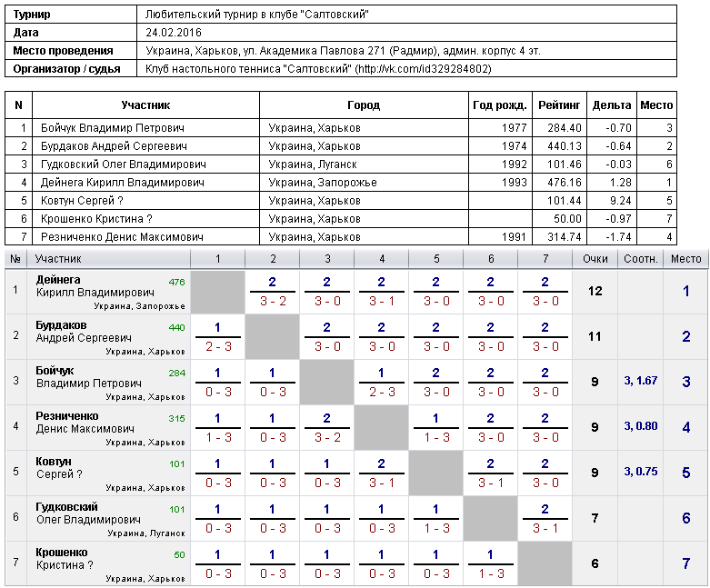Click the name Гудковский in the results grid

[x=66, y=507]
